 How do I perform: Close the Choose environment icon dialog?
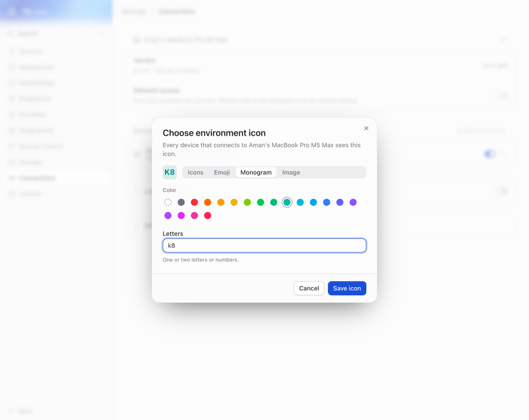point(366,128)
